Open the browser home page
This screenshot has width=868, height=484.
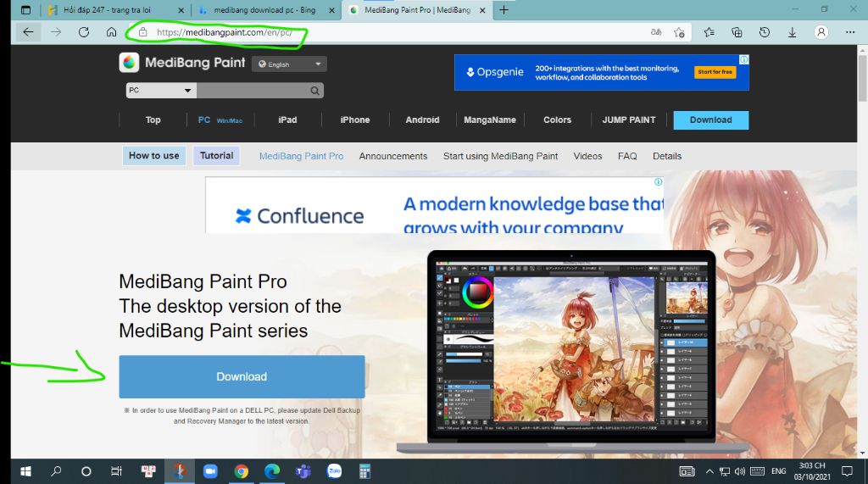[111, 32]
